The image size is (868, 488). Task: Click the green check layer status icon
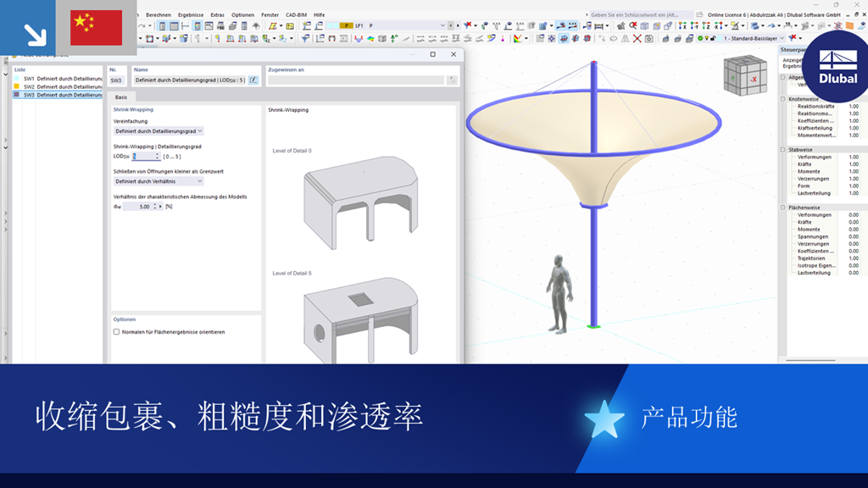click(x=700, y=39)
